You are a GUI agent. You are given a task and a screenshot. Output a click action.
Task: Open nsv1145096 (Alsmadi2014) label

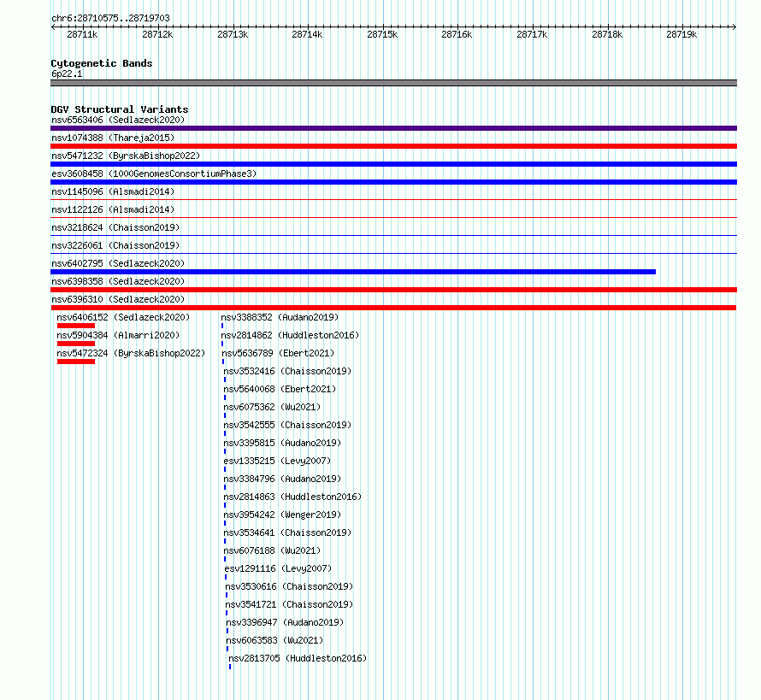[113, 191]
